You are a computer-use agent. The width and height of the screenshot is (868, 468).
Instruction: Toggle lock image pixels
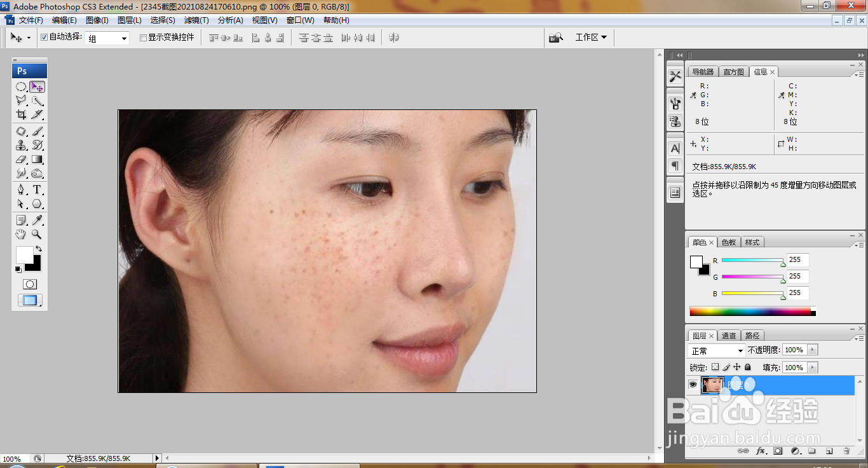click(x=726, y=367)
